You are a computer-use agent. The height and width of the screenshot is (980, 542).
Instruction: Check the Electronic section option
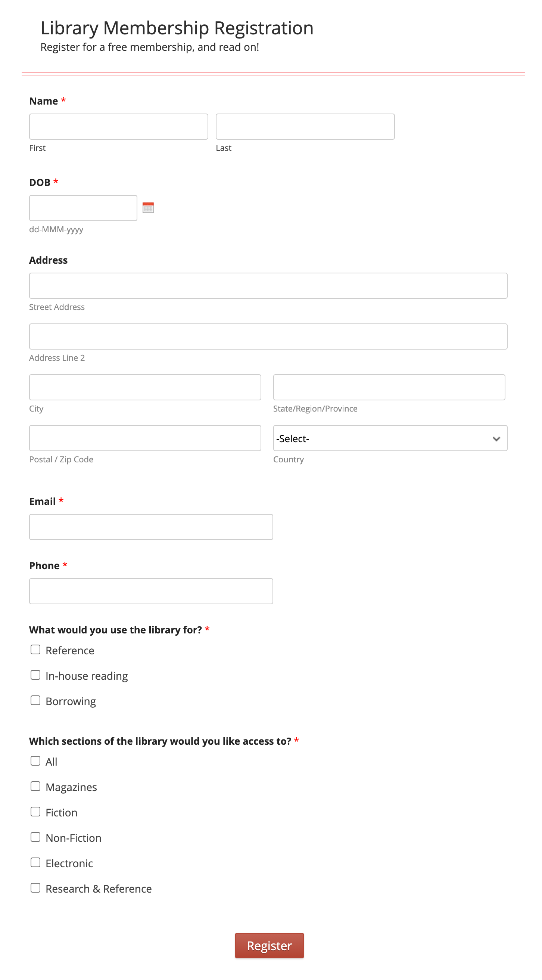coord(35,862)
